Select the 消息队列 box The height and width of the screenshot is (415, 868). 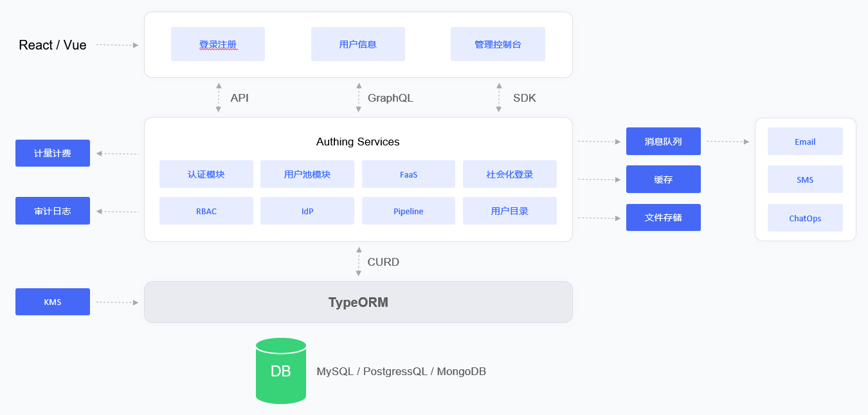[x=664, y=142]
